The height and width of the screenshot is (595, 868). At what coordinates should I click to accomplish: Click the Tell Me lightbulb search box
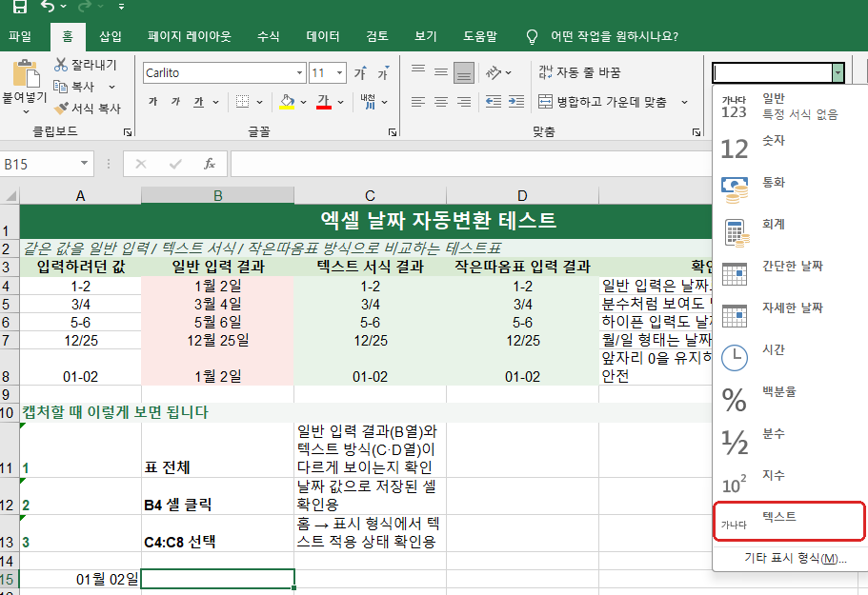(602, 36)
